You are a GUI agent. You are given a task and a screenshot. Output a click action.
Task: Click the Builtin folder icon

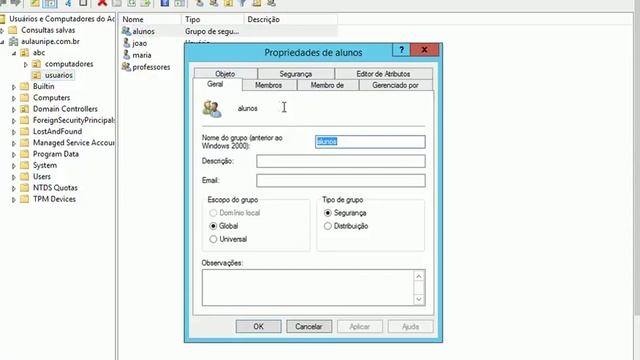tap(24, 87)
